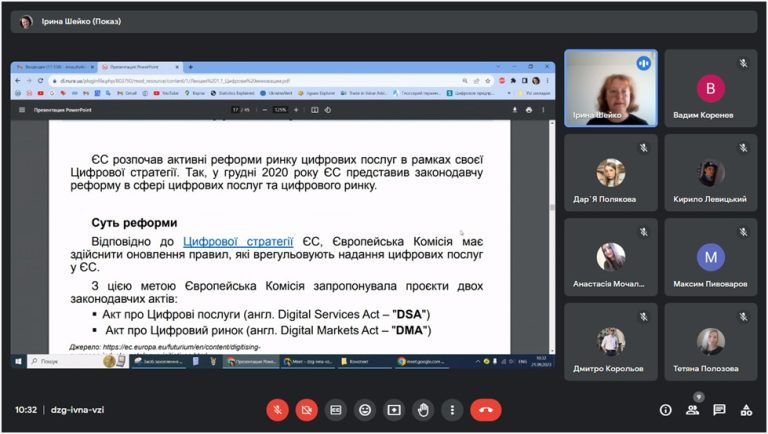Click the 125% zoom level field
The width and height of the screenshot is (768, 434).
point(280,110)
